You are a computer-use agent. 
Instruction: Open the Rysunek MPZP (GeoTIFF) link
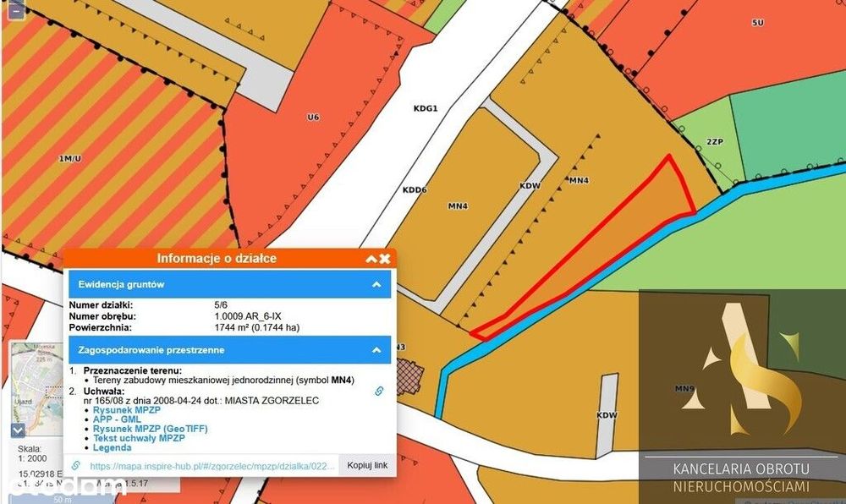pos(150,429)
